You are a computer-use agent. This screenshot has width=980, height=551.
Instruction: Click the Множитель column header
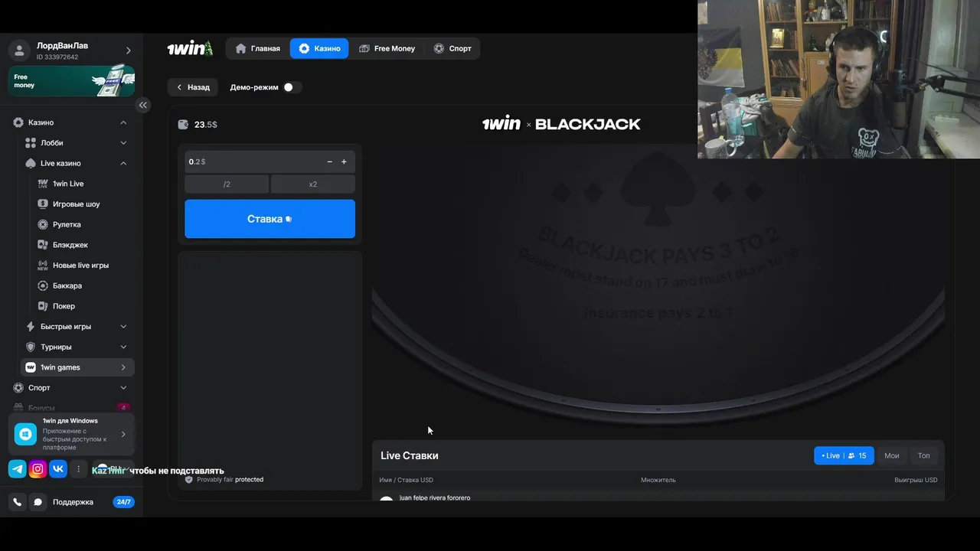pyautogui.click(x=658, y=480)
